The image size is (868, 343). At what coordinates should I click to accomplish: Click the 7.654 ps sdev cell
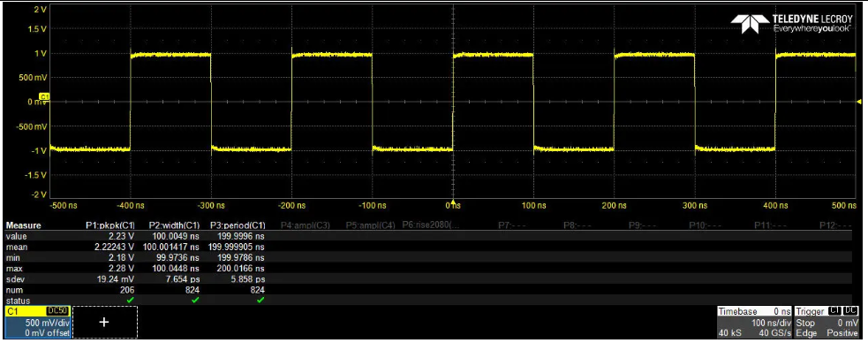coord(184,278)
